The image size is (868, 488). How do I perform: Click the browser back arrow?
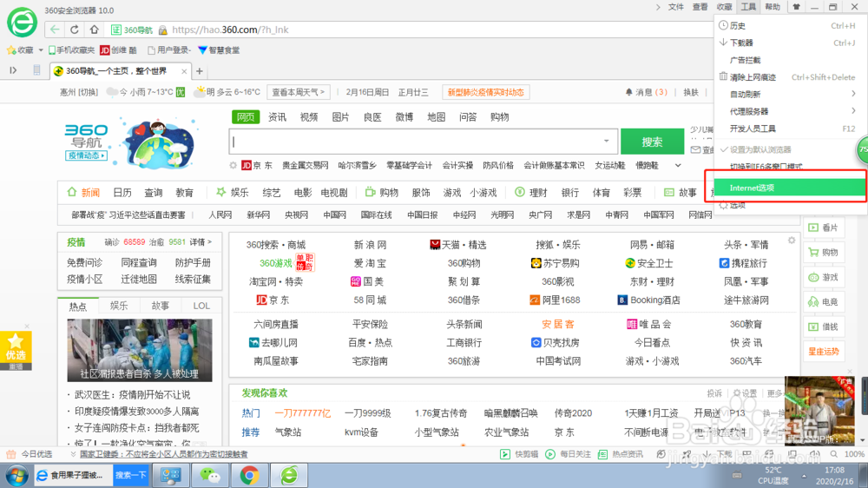(x=54, y=30)
